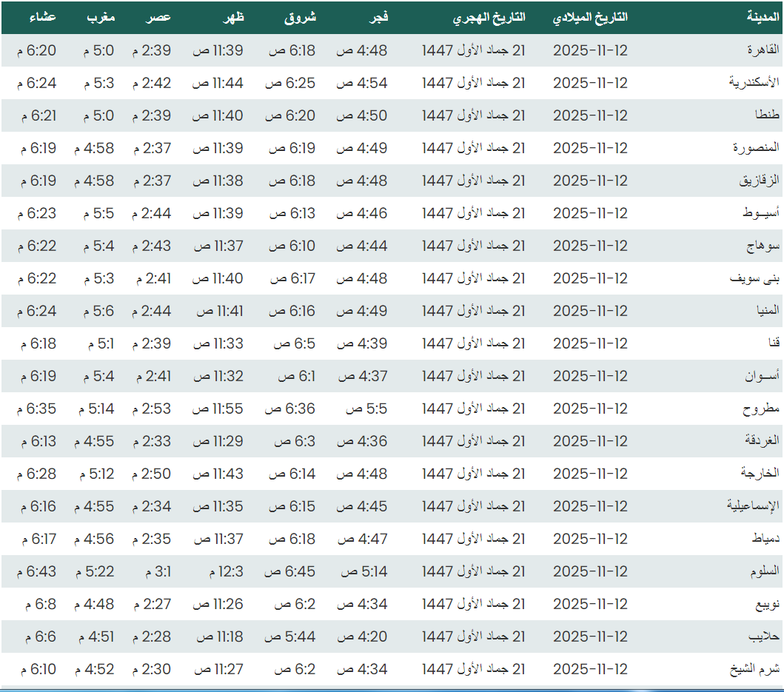Select the مغرب column header
Viewport: 784px width, 692px height.
[x=100, y=17]
